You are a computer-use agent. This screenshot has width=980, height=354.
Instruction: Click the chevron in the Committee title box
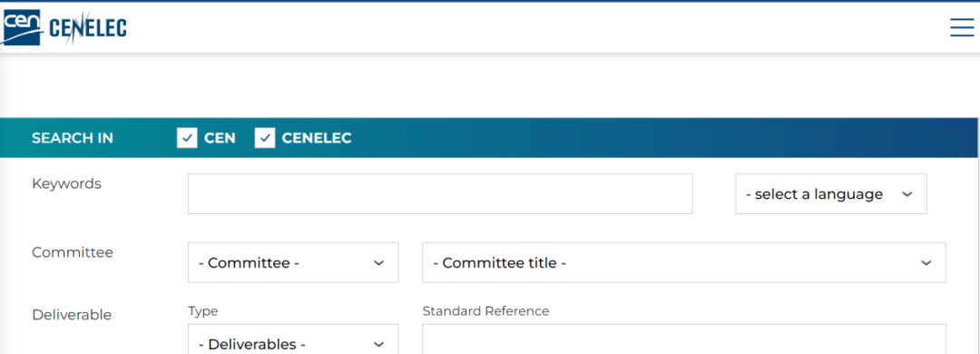(926, 262)
